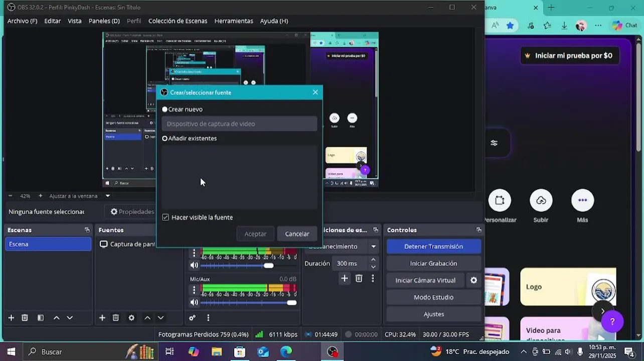644x361 pixels.
Task: Select the Escena row in the Escenas list
Action: tap(48, 244)
